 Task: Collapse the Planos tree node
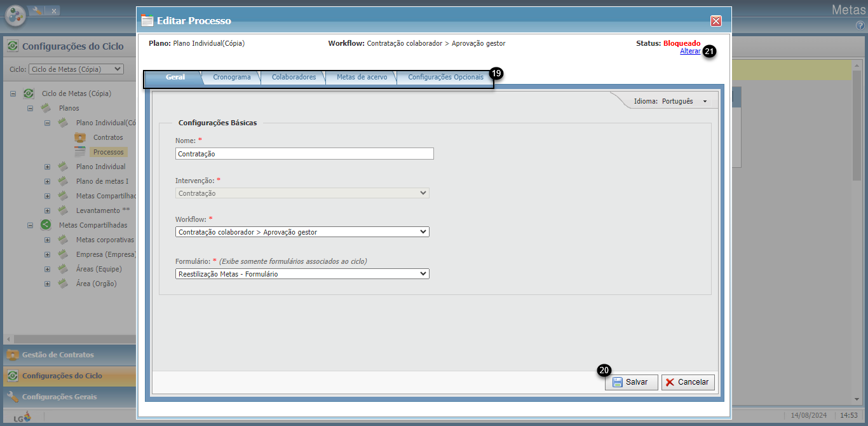coord(30,108)
